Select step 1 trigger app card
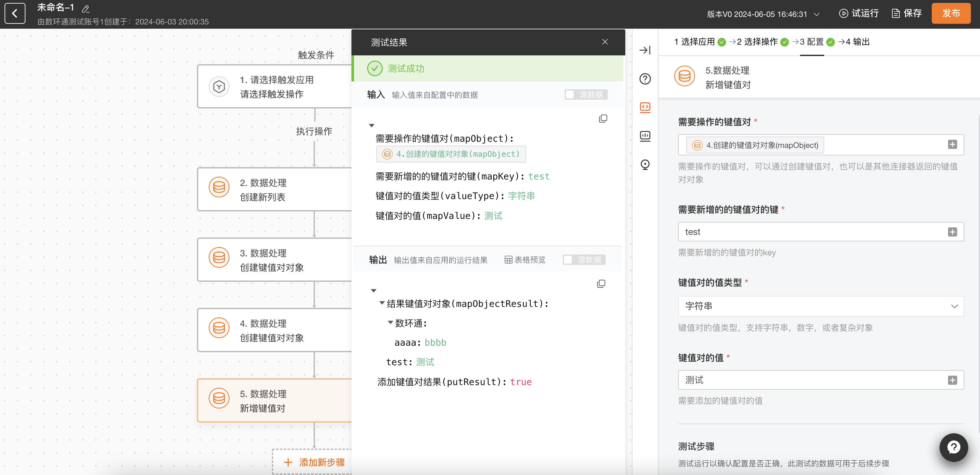Viewport: 980px width, 475px height. coord(274,86)
